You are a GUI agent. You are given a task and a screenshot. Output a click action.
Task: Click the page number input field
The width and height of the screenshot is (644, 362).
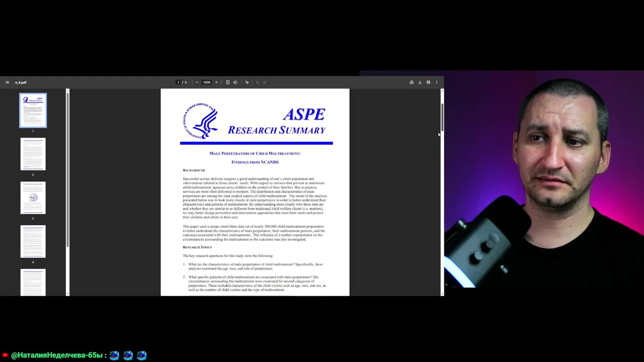pyautogui.click(x=178, y=82)
